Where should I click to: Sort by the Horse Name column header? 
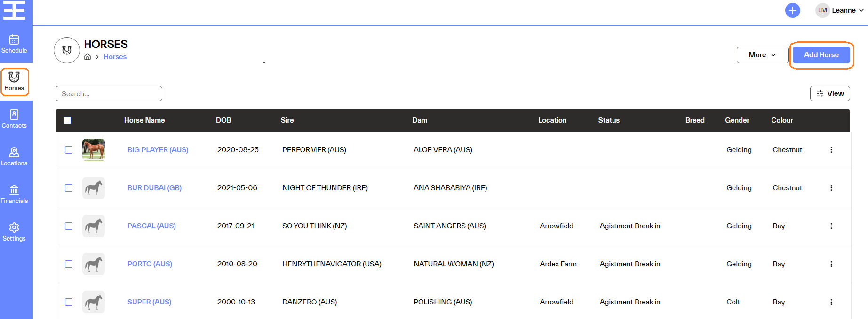(x=144, y=120)
